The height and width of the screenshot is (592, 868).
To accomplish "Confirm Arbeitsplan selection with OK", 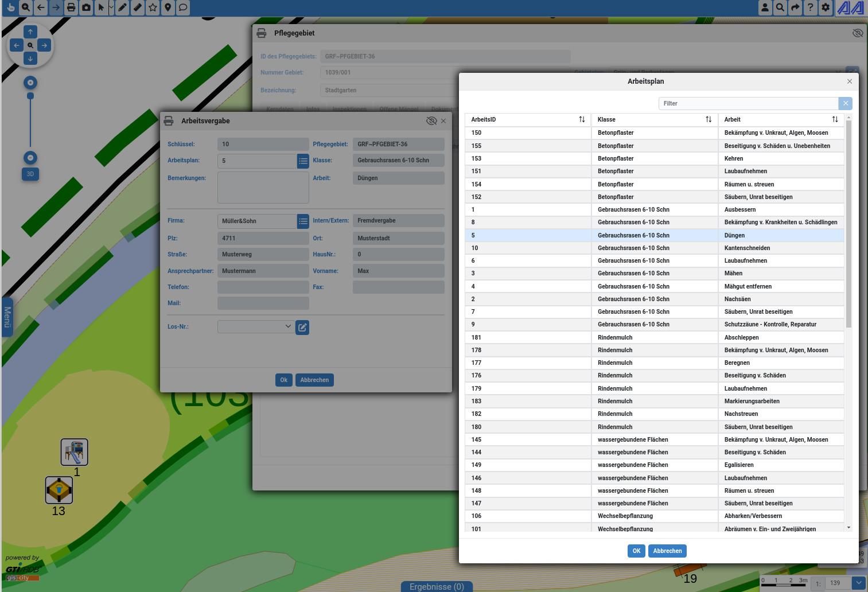I will click(x=636, y=551).
